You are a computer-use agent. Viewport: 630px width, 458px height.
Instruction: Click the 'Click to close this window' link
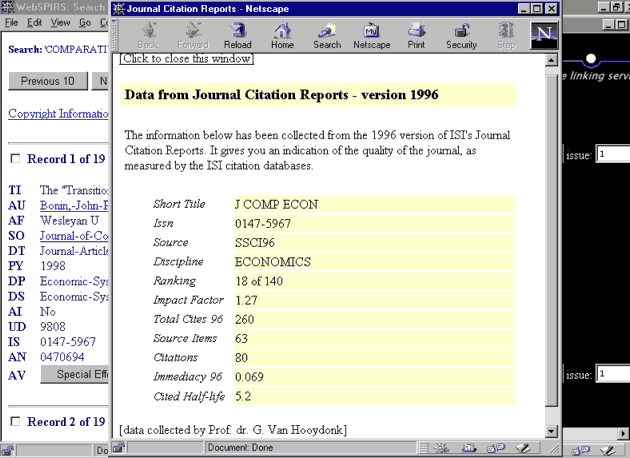(187, 59)
